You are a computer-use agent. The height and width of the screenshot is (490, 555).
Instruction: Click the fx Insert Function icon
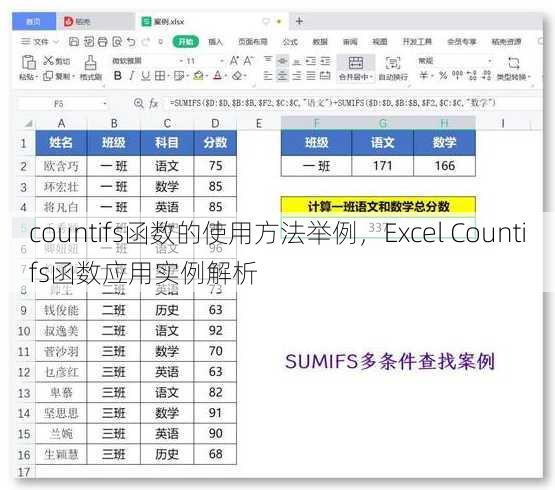154,103
